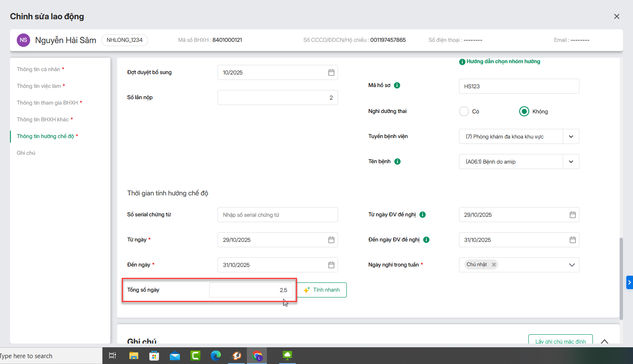Select Không for Nghỉ dưỡng thai
Viewport: 633px width, 364px height.
(x=524, y=111)
